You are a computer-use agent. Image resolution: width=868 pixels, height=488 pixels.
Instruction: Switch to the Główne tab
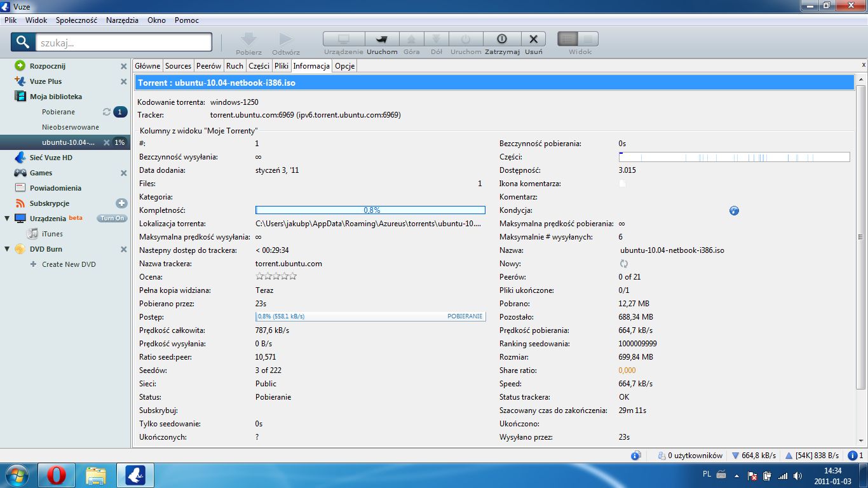pyautogui.click(x=147, y=66)
